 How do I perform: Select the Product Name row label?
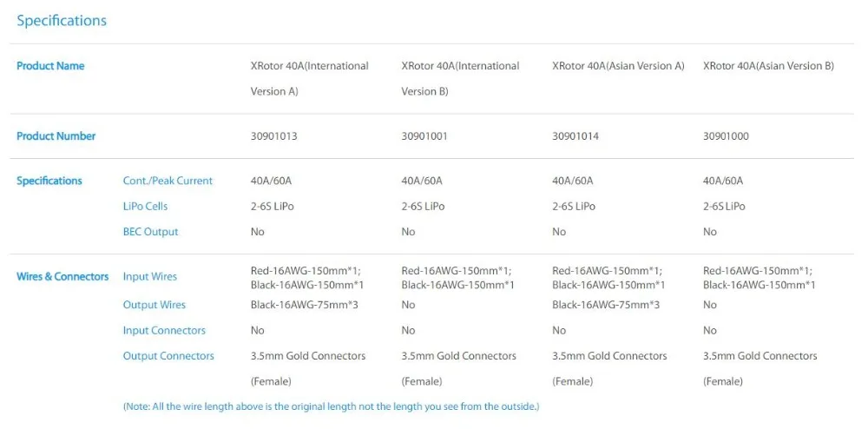(x=50, y=66)
